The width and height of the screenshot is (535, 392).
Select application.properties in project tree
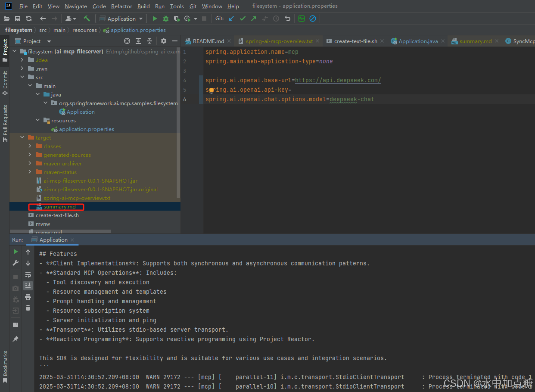[x=86, y=129]
